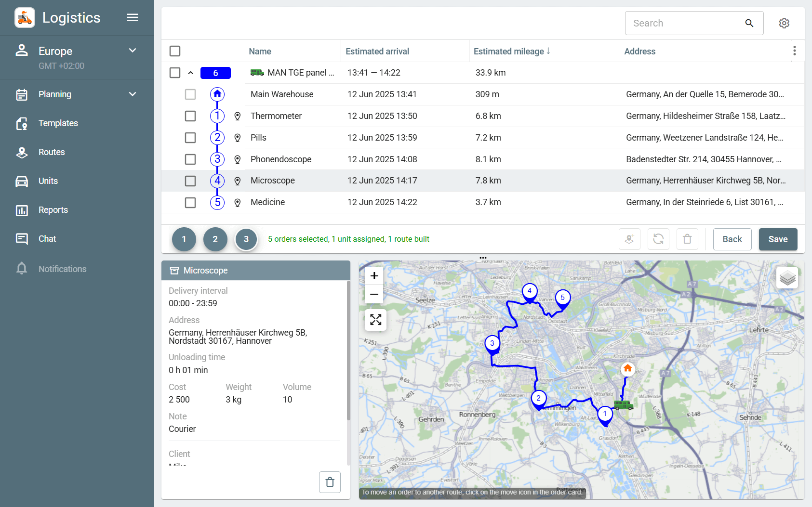Image resolution: width=812 pixels, height=507 pixels.
Task: Delete the Microscope order via trash icon
Action: [330, 482]
